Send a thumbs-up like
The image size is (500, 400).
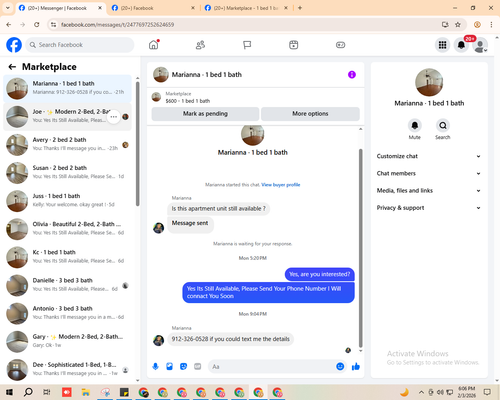coord(356,367)
